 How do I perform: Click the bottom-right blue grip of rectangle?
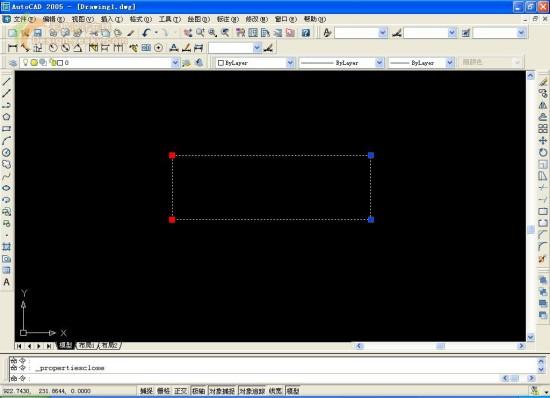pyautogui.click(x=371, y=220)
